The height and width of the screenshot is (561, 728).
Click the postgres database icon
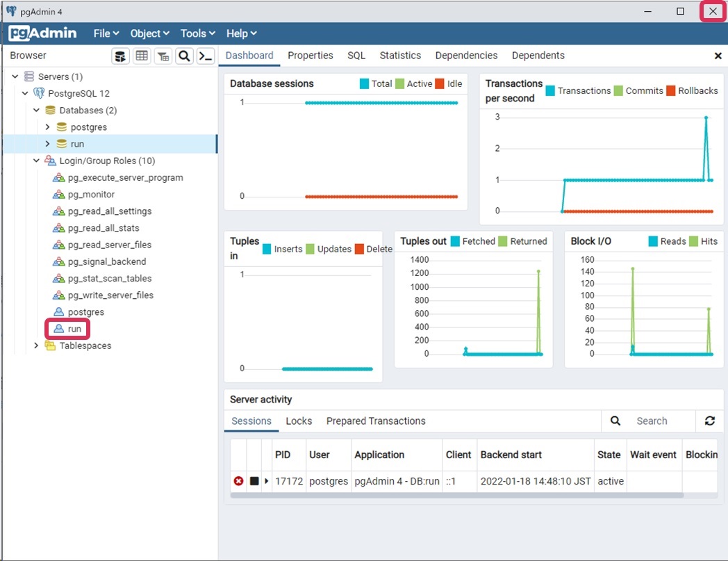point(61,127)
